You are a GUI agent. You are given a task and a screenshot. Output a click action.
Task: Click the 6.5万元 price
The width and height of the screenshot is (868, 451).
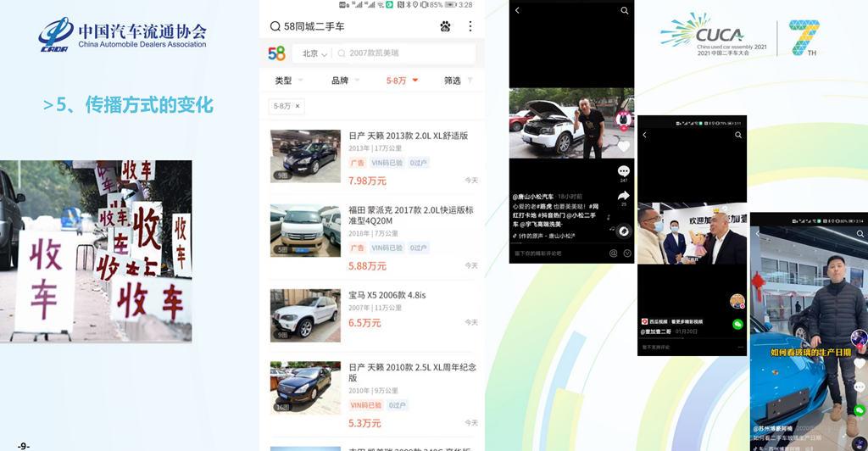coord(364,323)
